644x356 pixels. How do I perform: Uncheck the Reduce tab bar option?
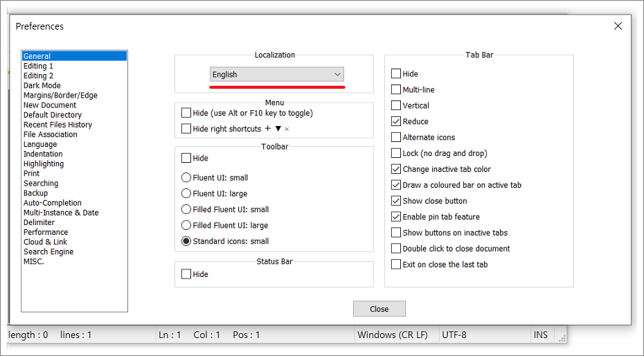click(396, 121)
